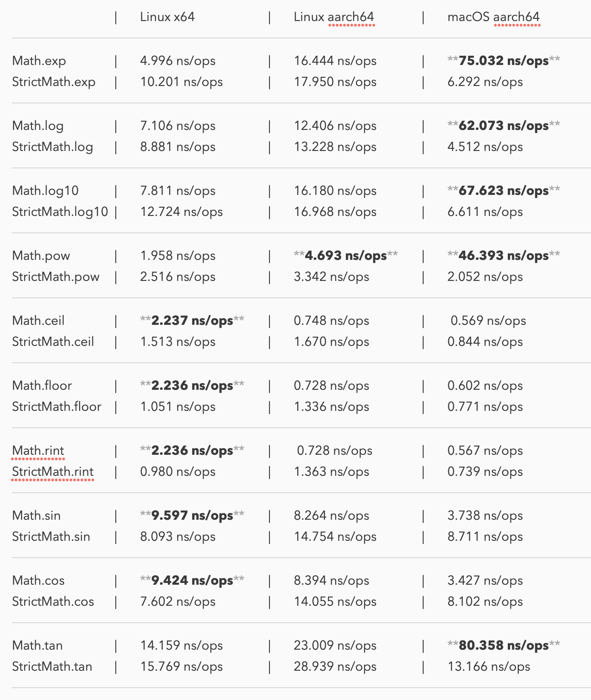Click the Math.pow row label
This screenshot has width=591, height=700.
[41, 256]
